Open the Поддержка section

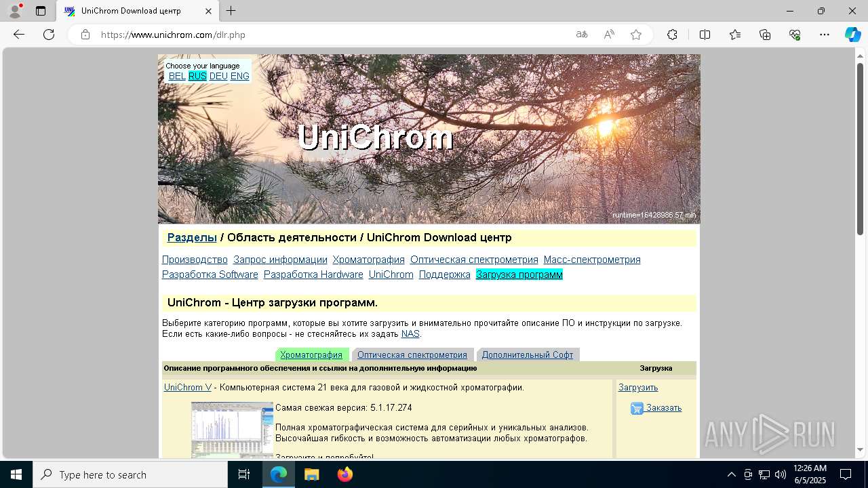click(445, 274)
